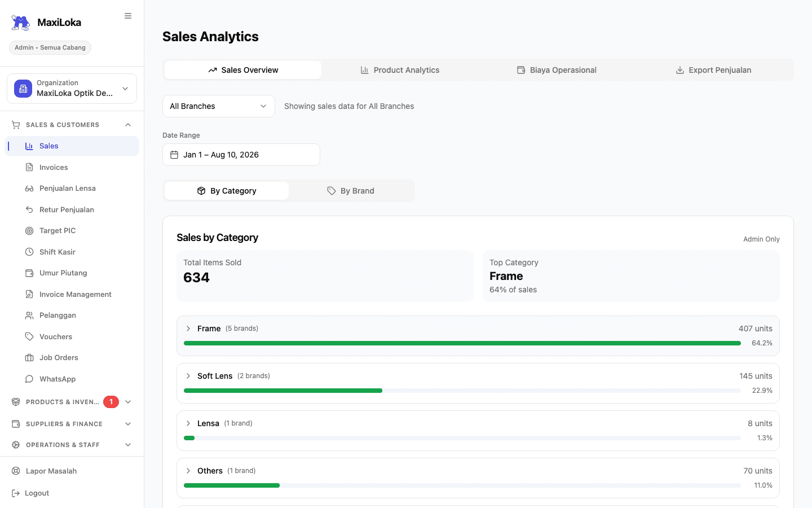Click the shopping cart icon beside Sales & Customers
This screenshot has width=812, height=508.
(x=16, y=125)
